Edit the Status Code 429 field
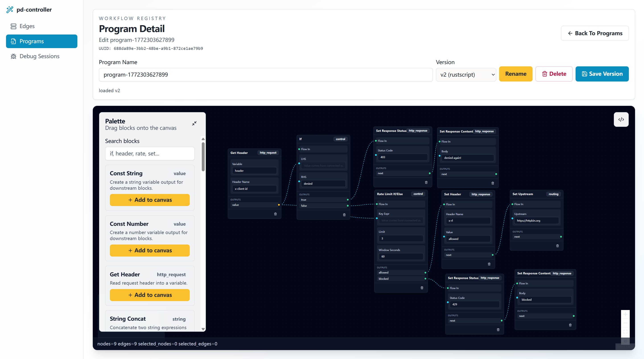 (475, 304)
